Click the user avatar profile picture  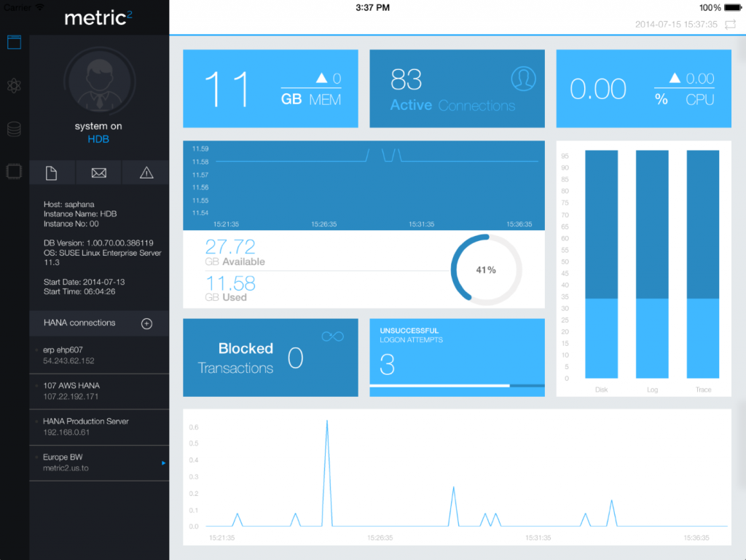98,81
